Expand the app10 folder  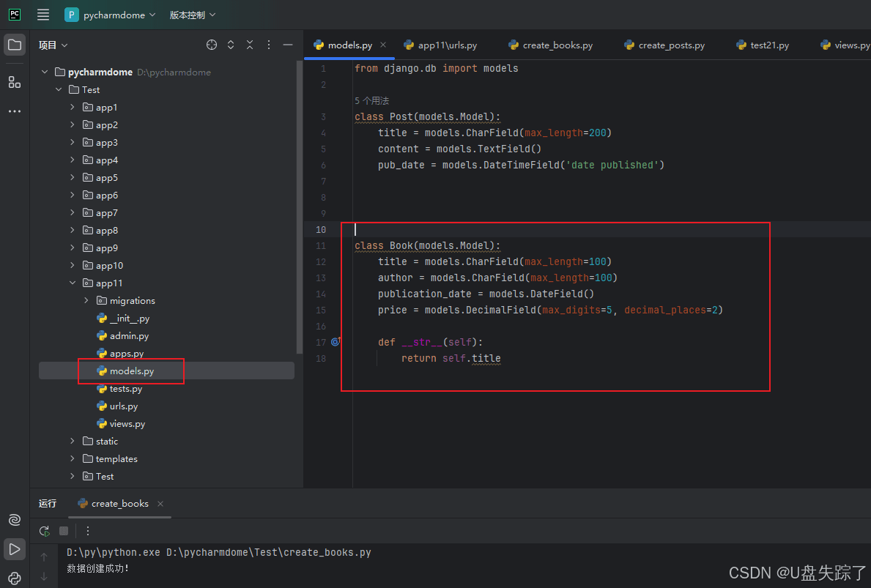point(73,265)
